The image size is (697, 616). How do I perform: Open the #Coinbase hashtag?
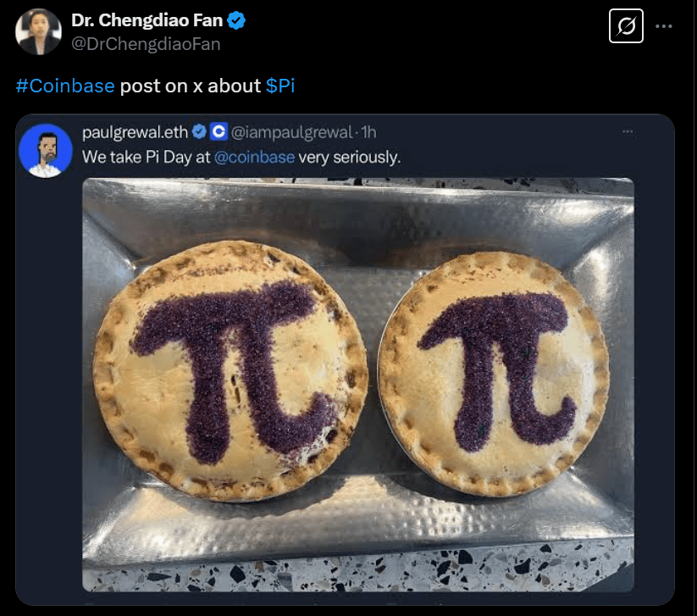(64, 86)
